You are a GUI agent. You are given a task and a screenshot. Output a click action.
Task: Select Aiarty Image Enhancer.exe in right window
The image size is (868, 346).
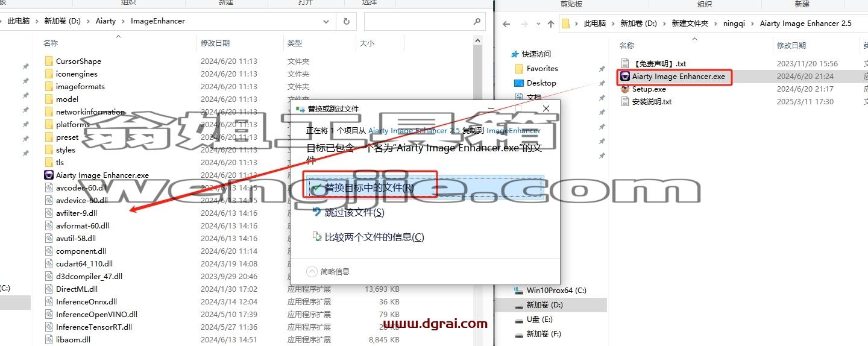[x=678, y=77]
